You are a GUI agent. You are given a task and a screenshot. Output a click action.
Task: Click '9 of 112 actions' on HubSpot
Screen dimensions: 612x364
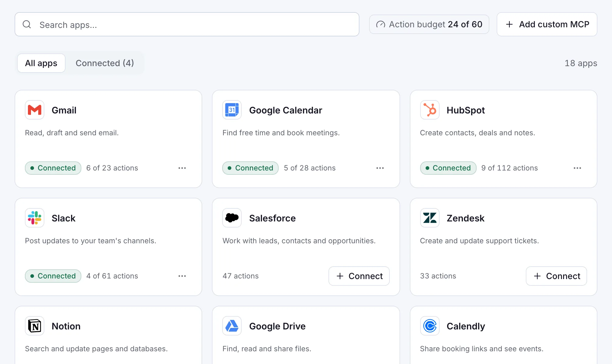click(509, 168)
